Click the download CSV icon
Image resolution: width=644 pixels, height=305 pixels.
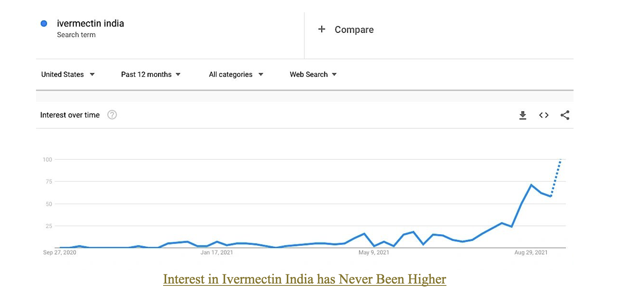point(522,115)
